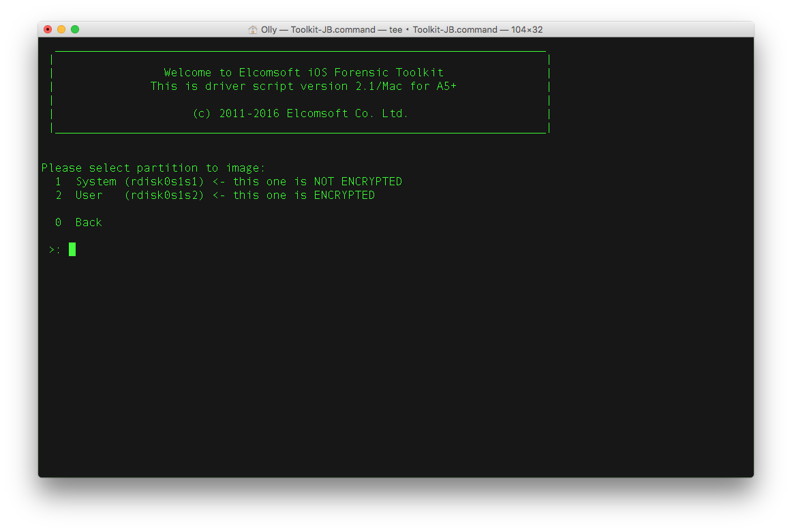Zoom the window using the green button

tap(75, 29)
